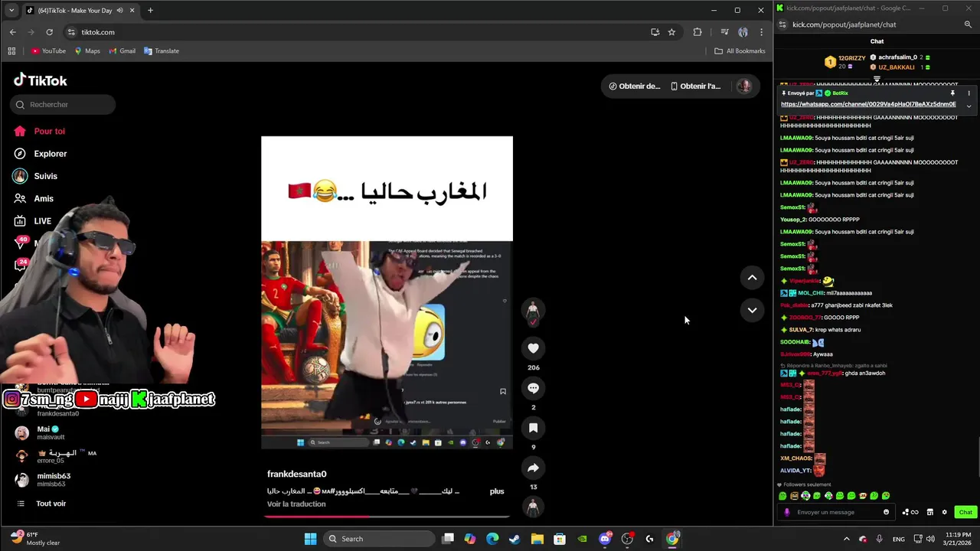Open TikTok profile avatar menu
The image size is (980, 551).
pyautogui.click(x=743, y=86)
